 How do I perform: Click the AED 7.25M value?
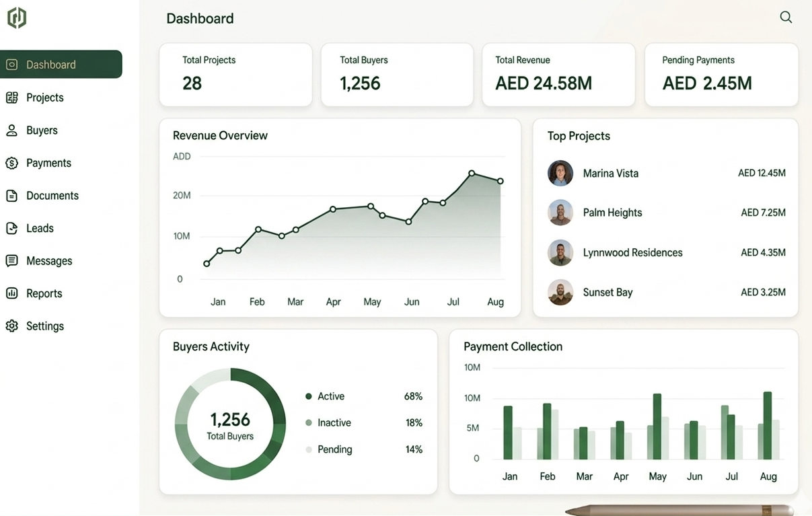click(x=763, y=213)
